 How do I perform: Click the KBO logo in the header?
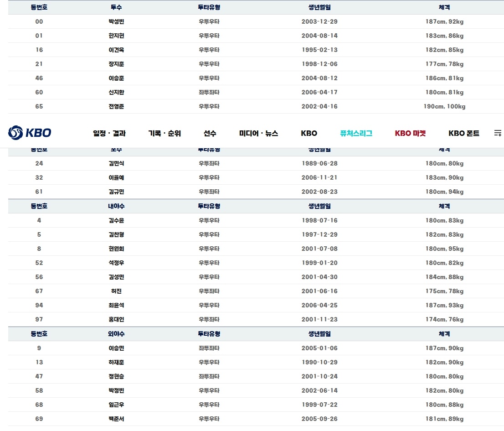click(30, 133)
